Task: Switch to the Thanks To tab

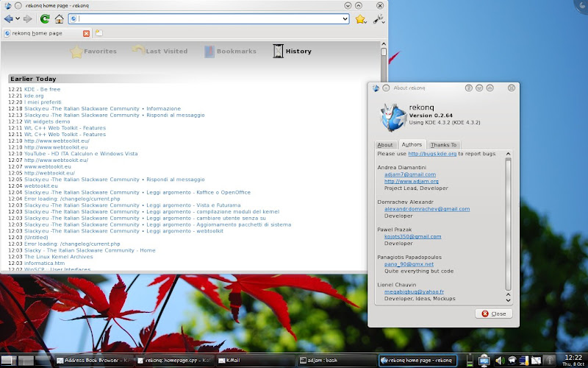Action: pyautogui.click(x=444, y=145)
